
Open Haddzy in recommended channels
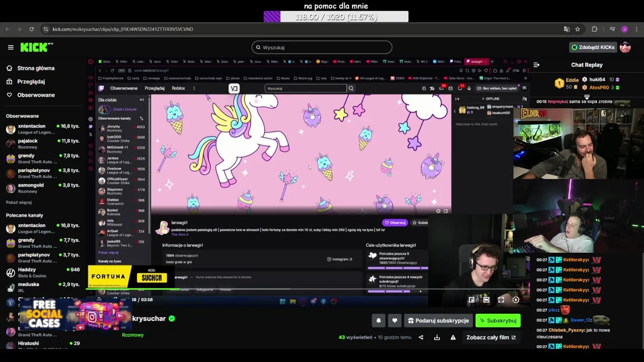click(x=43, y=273)
